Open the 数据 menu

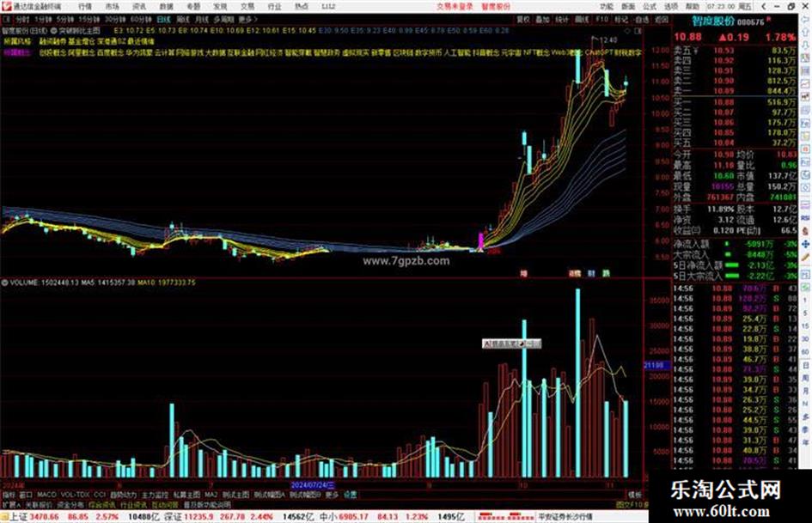coord(166,7)
